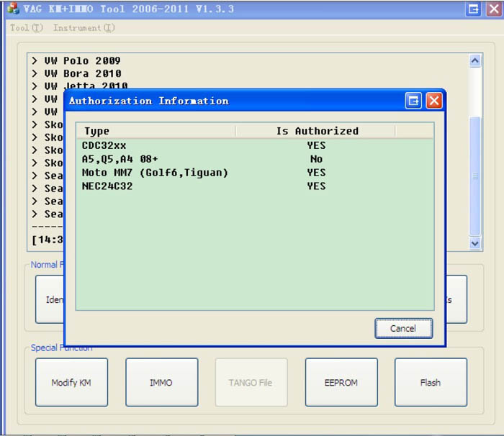504x436 pixels.
Task: Click YES value for NEC24C32
Action: (x=316, y=186)
